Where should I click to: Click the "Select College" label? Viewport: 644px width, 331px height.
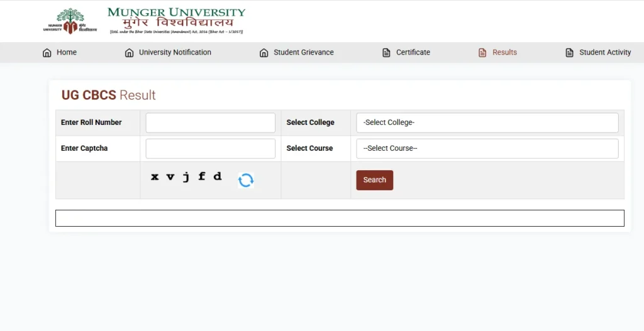(x=310, y=122)
